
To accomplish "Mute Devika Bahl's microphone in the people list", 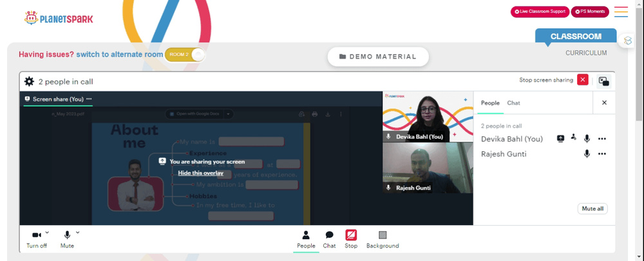I will [587, 139].
